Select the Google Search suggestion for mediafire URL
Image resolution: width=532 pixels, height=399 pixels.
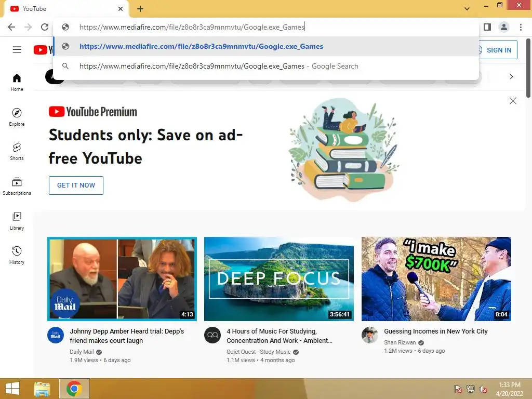266,66
